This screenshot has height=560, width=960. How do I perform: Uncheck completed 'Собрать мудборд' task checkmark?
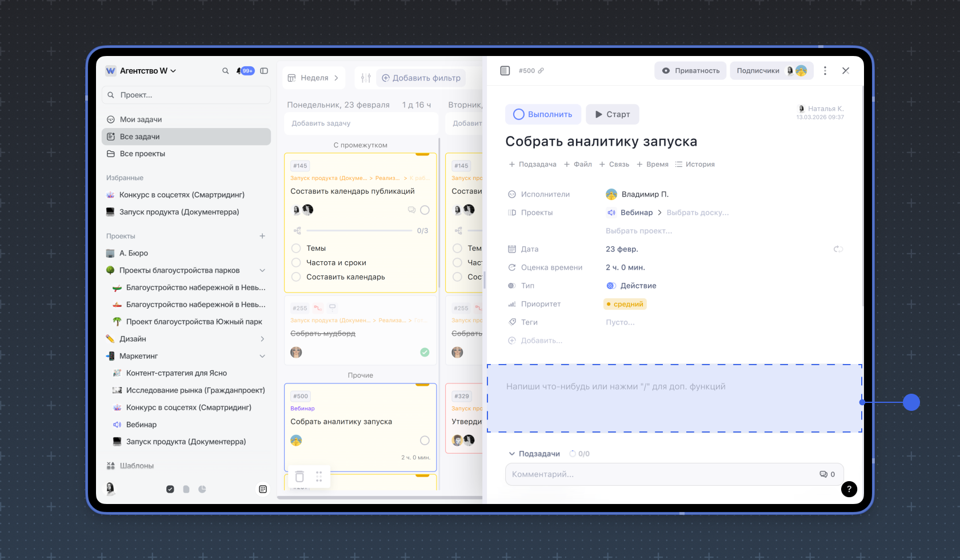coord(425,352)
